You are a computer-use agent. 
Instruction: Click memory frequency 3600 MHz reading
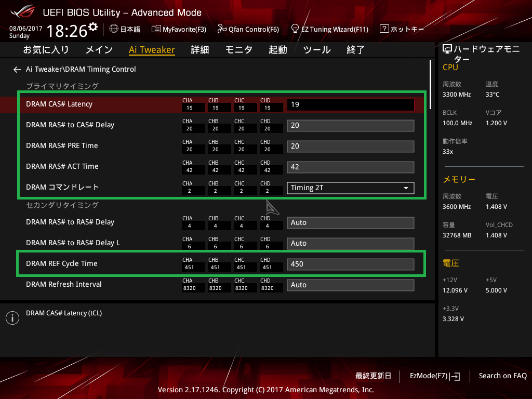[x=456, y=207]
